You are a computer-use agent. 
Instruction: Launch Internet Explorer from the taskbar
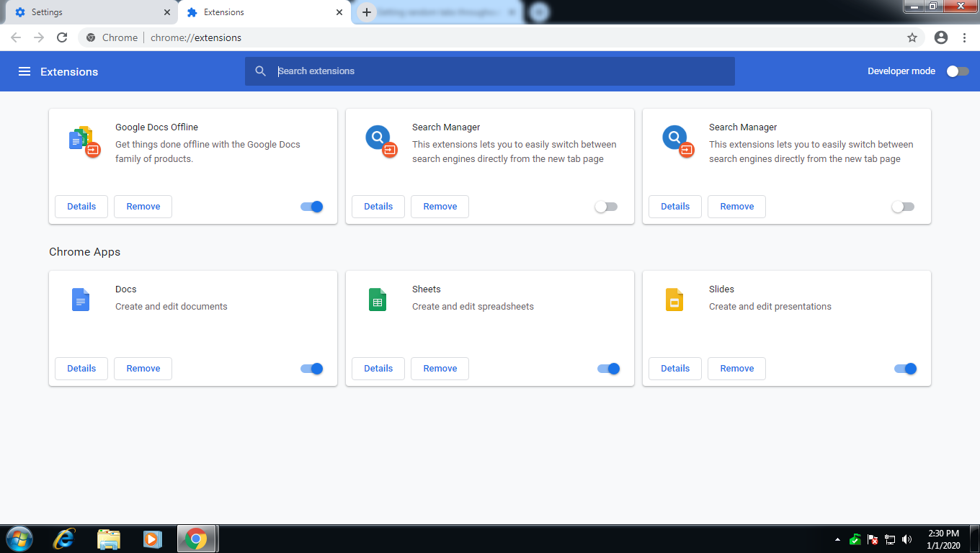pos(64,539)
